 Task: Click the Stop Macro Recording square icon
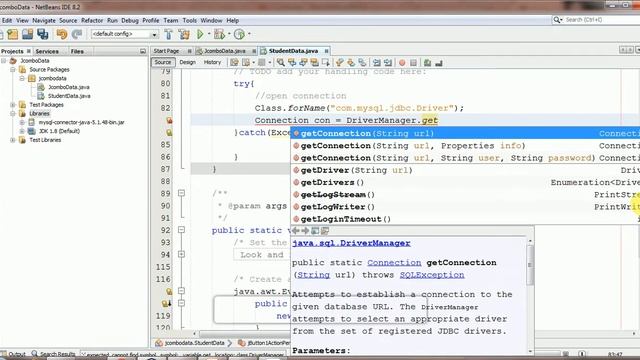(413, 62)
